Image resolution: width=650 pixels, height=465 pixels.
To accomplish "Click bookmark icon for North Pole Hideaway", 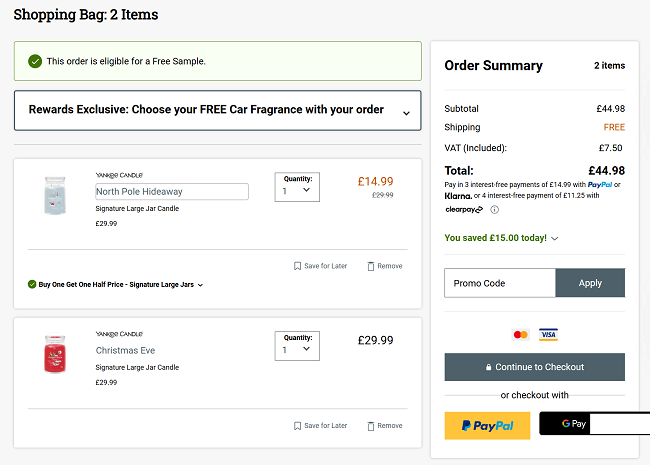I will [x=297, y=266].
